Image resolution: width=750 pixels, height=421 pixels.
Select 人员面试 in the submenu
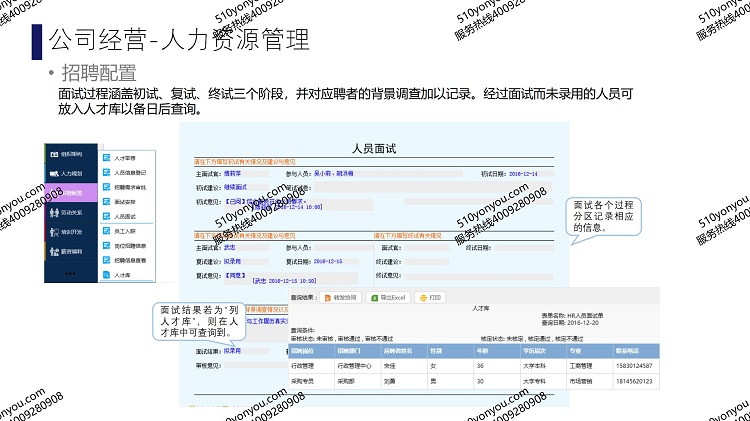point(126,216)
